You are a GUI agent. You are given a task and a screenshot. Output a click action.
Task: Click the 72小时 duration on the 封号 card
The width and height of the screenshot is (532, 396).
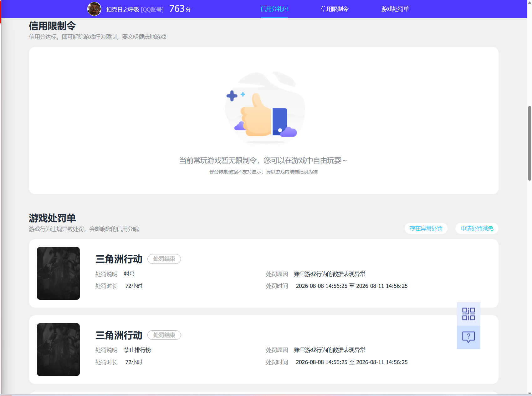click(x=134, y=286)
